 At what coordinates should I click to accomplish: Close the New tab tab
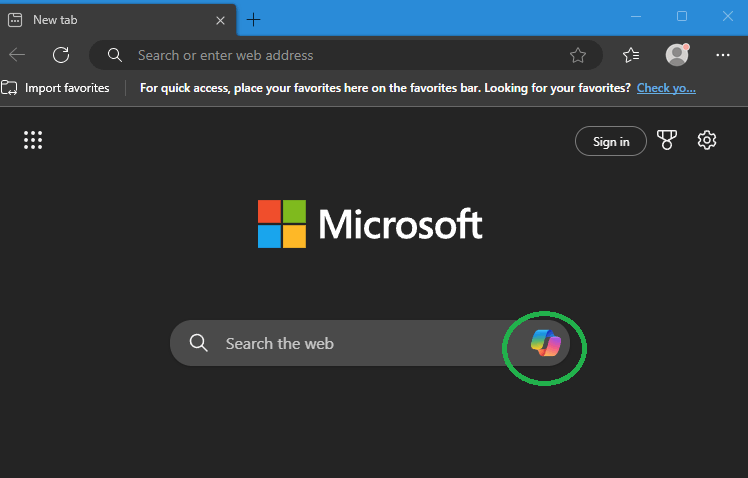click(x=220, y=21)
